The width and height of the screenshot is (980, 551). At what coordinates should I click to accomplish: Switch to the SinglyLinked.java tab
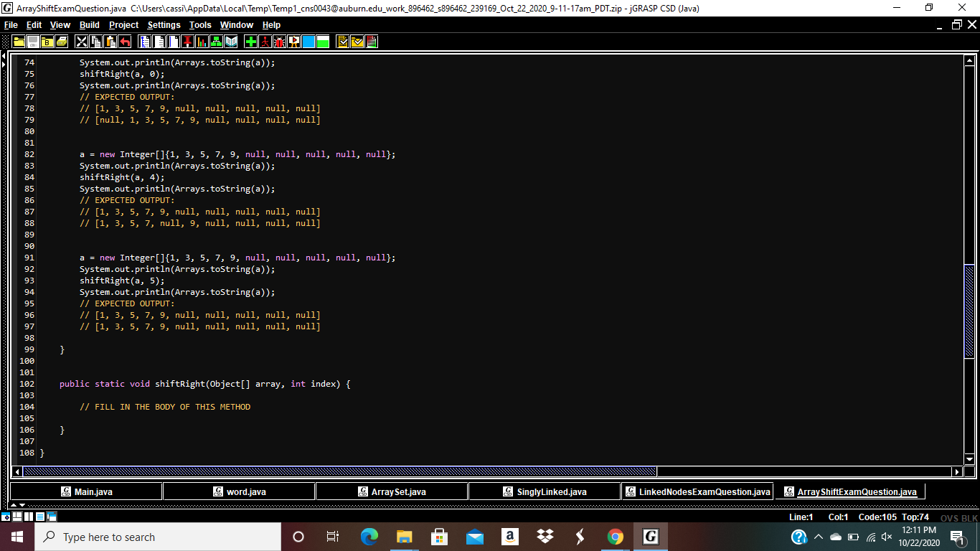(x=545, y=491)
